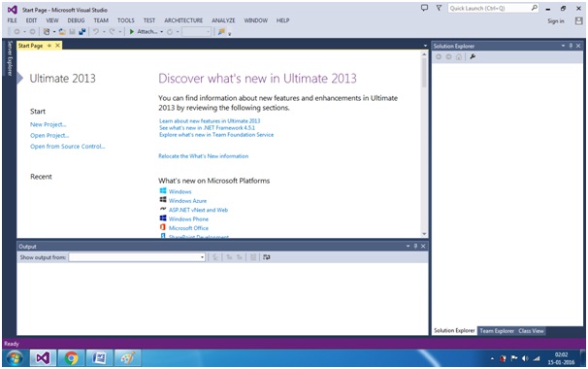This screenshot has height=369, width=588.
Task: Click Start Page scrollbar down arrow
Action: tap(424, 234)
